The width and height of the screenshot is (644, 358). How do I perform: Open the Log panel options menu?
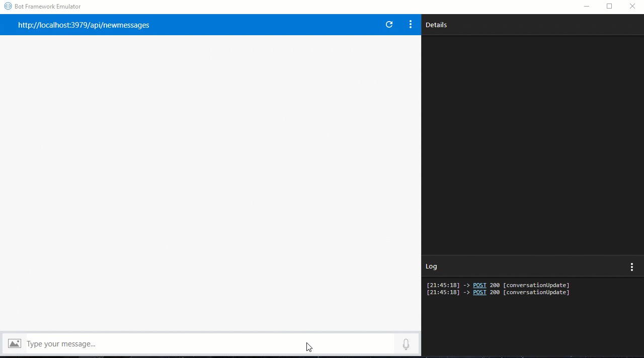[x=632, y=266]
